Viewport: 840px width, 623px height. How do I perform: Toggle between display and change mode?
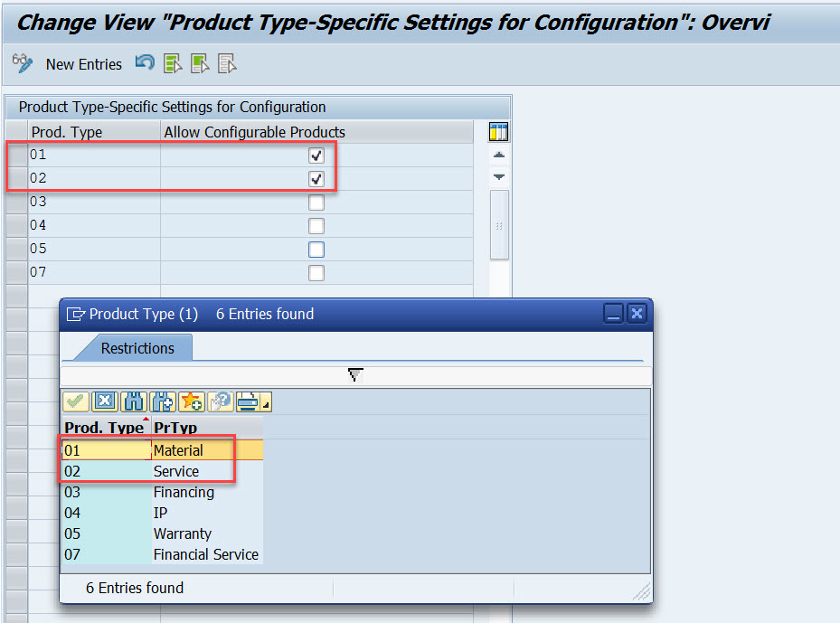(21, 63)
